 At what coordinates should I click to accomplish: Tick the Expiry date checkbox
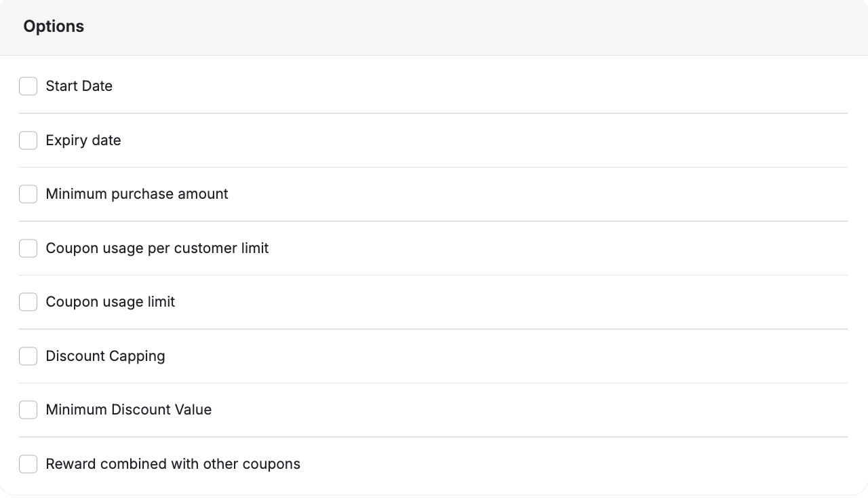(x=28, y=140)
